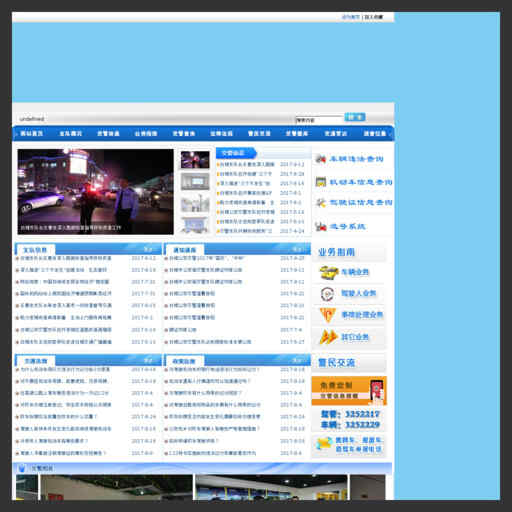Click the 车辆 3252229 phone number

tap(350, 425)
